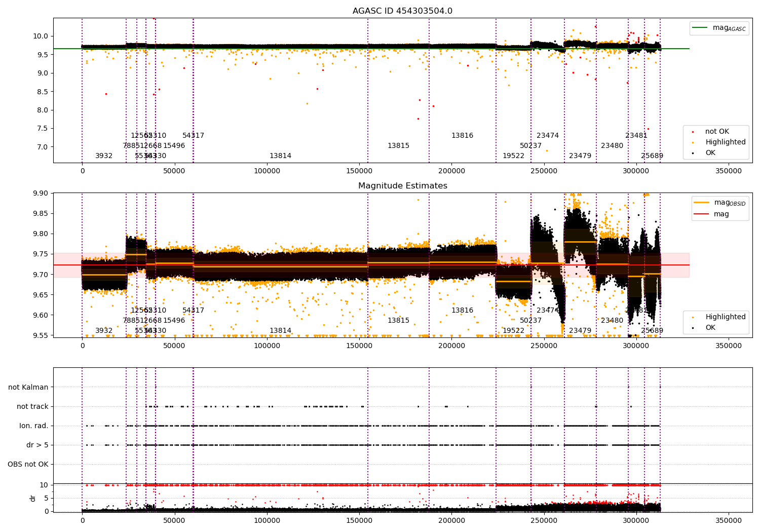
Task: Click the 'dr > 5' row label
Action: coord(37,445)
